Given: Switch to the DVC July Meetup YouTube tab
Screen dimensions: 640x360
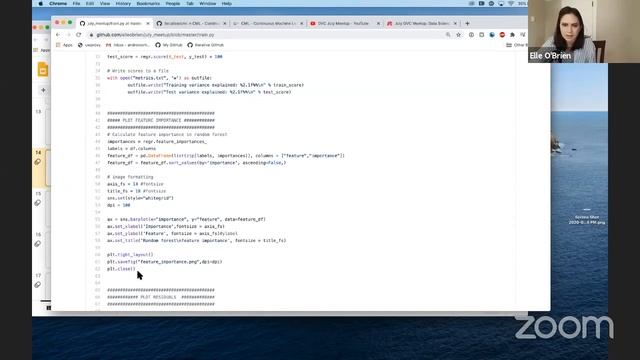Looking at the screenshot, I should (345, 24).
